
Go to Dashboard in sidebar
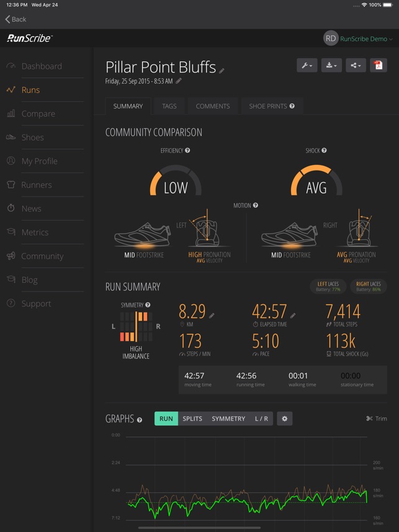42,66
